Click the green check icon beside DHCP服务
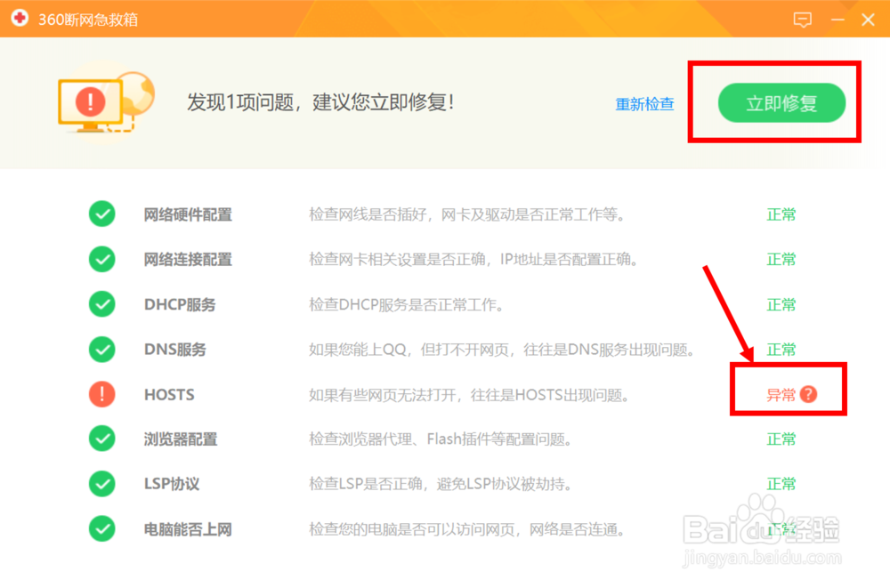 tap(101, 304)
